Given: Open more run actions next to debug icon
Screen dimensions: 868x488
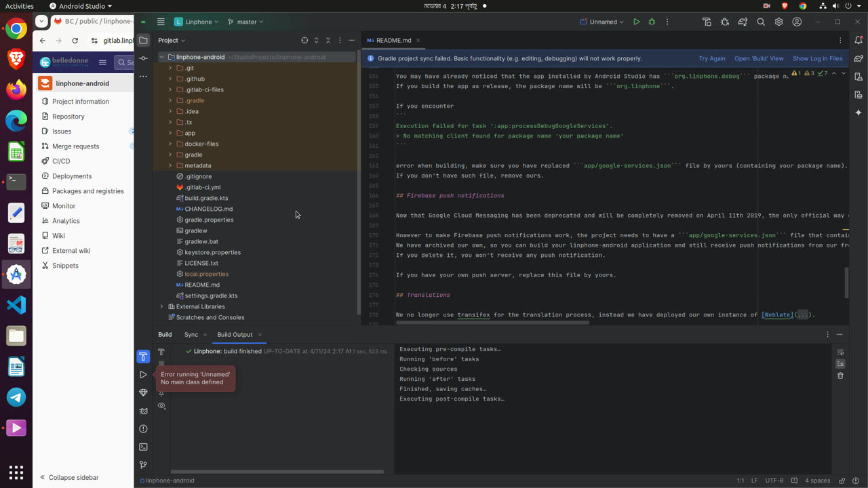Looking at the screenshot, I should tap(667, 22).
